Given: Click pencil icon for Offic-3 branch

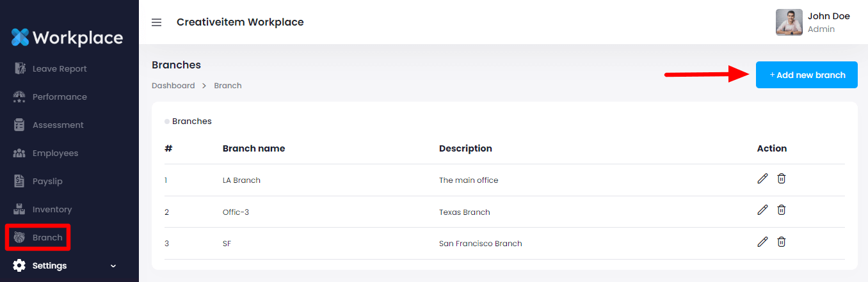Looking at the screenshot, I should tap(762, 210).
